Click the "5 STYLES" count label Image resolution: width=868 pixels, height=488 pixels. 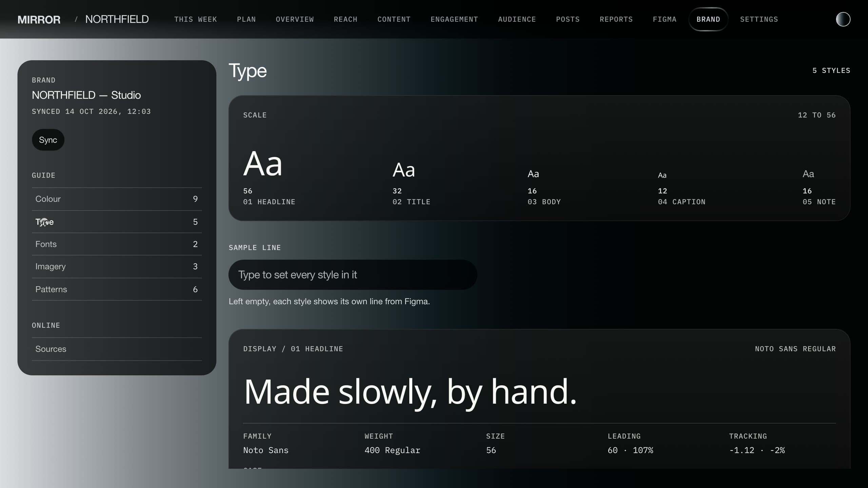(831, 70)
